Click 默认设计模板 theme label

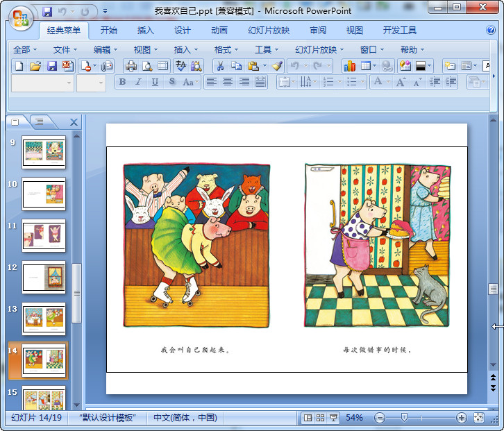[x=108, y=418]
